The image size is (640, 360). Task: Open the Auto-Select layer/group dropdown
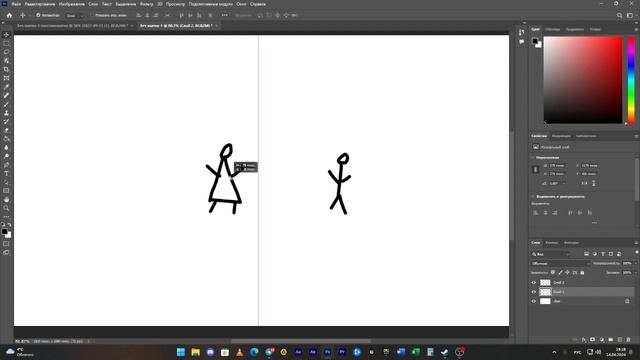(74, 16)
